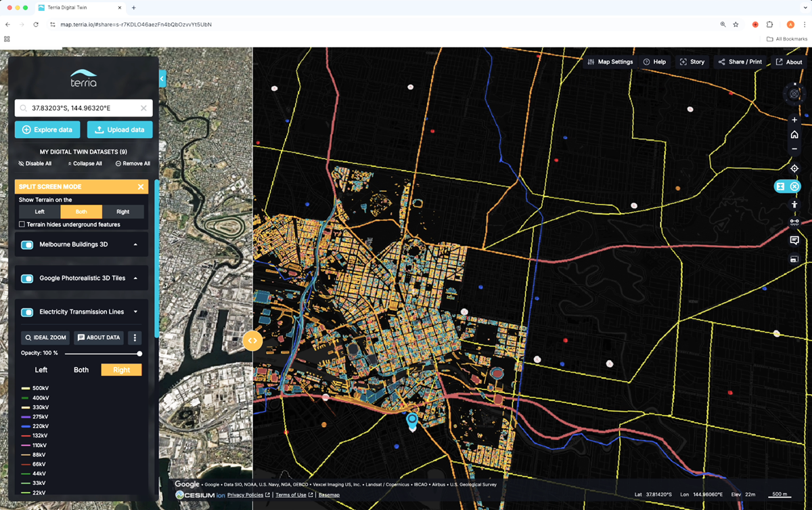The image size is (812, 510).
Task: Open the pedestrian street view tool
Action: click(x=794, y=205)
